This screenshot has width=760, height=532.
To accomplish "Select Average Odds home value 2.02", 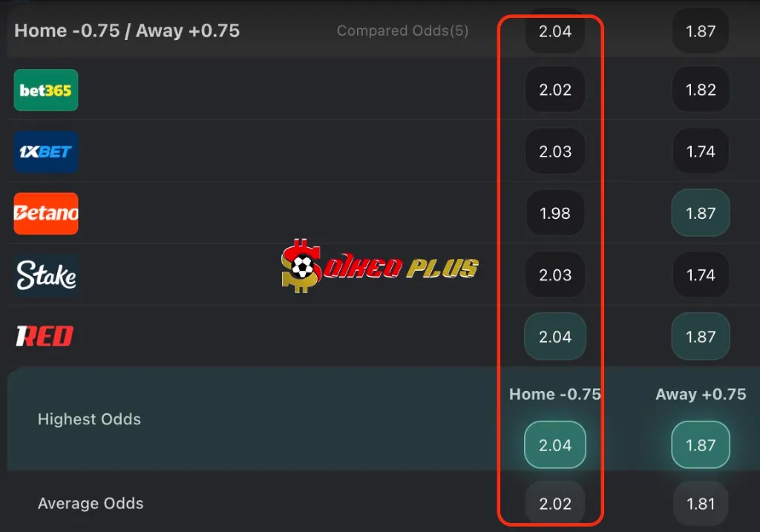I will 555,504.
